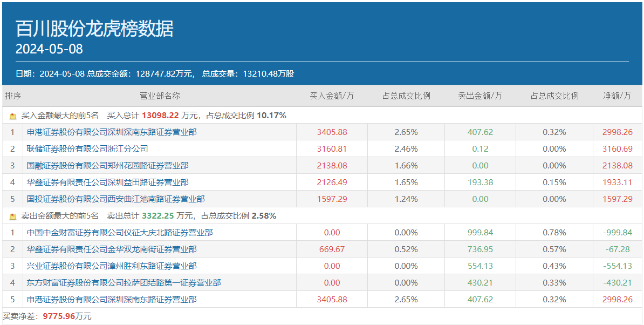Click the 排序 column header
The width and height of the screenshot is (644, 325).
click(13, 96)
